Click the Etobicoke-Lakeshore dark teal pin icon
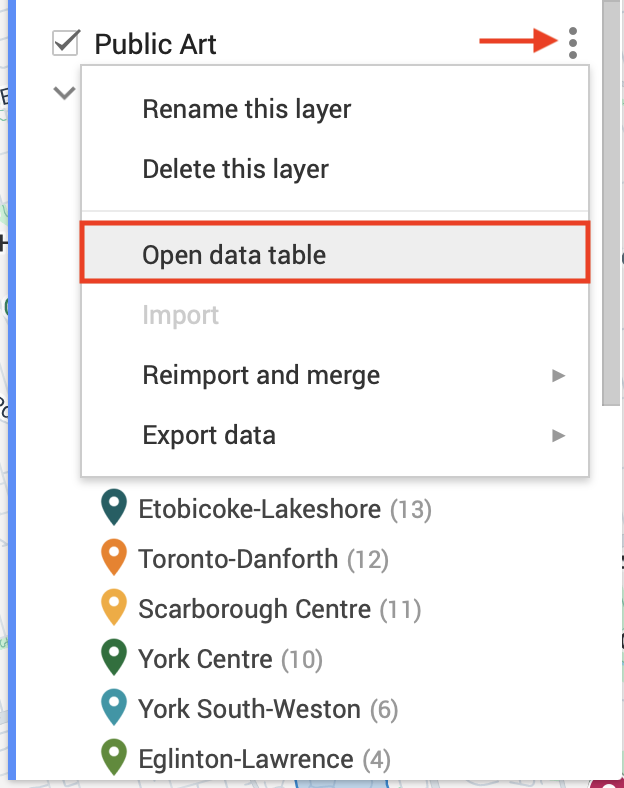Viewport: 624px width, 788px height. [115, 508]
